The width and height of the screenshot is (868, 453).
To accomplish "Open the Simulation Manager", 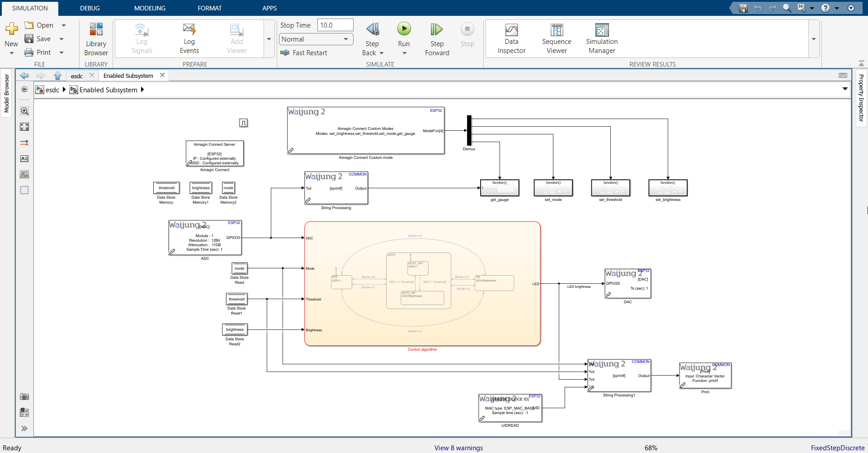I will pos(602,39).
